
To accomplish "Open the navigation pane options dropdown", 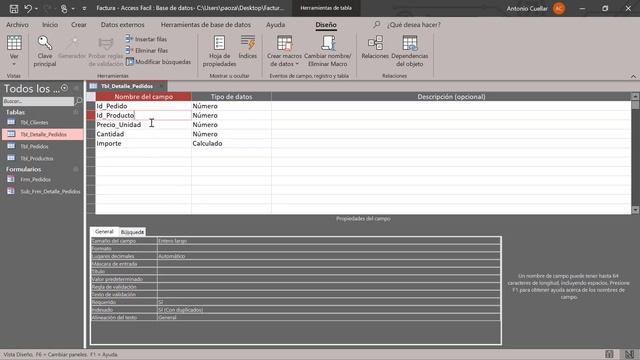I will point(64,88).
